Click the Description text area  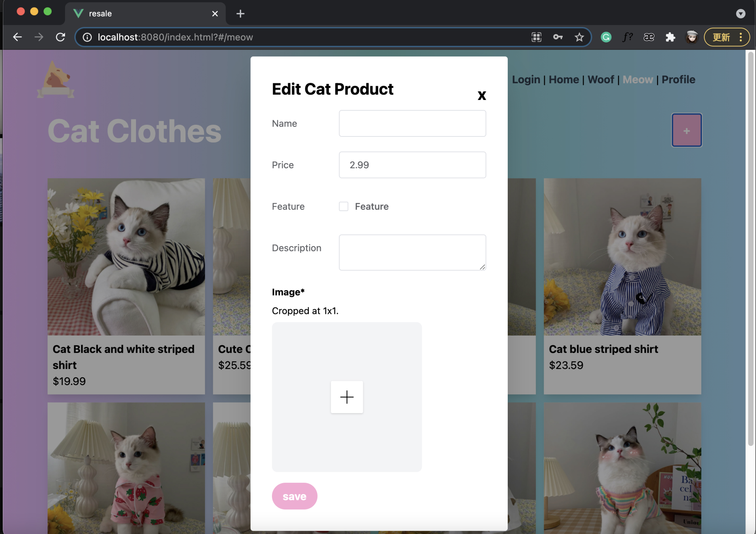coord(412,252)
